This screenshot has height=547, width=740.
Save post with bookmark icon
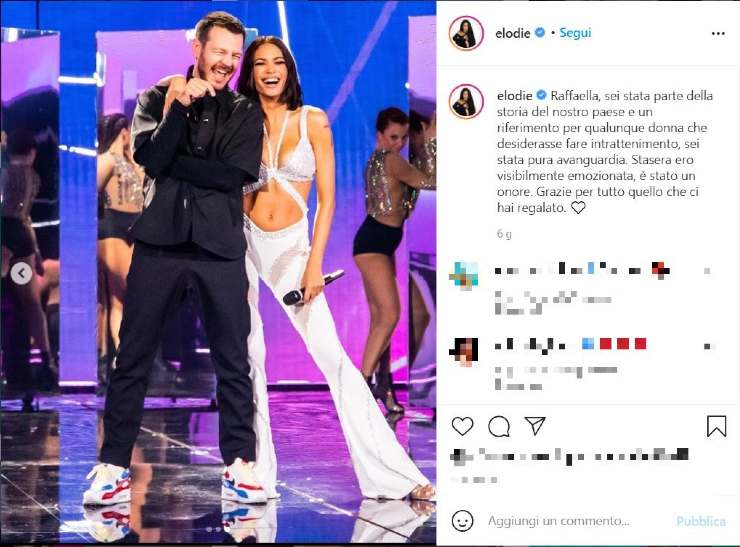(x=716, y=426)
